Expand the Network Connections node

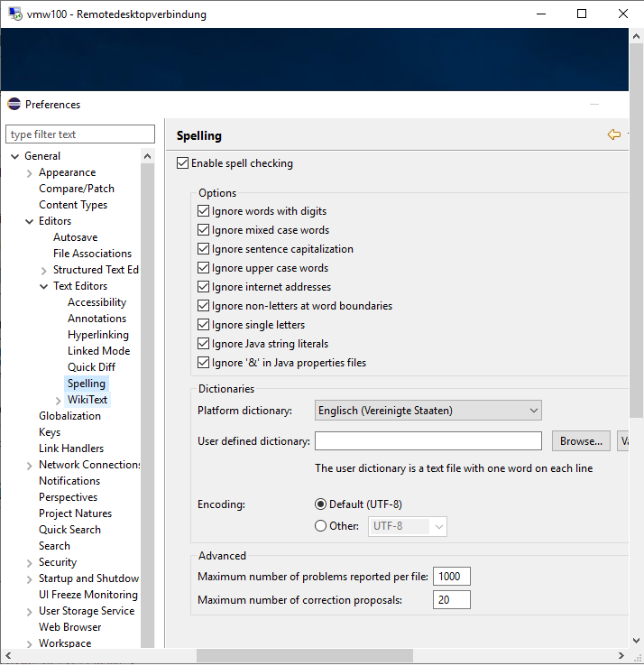30,466
